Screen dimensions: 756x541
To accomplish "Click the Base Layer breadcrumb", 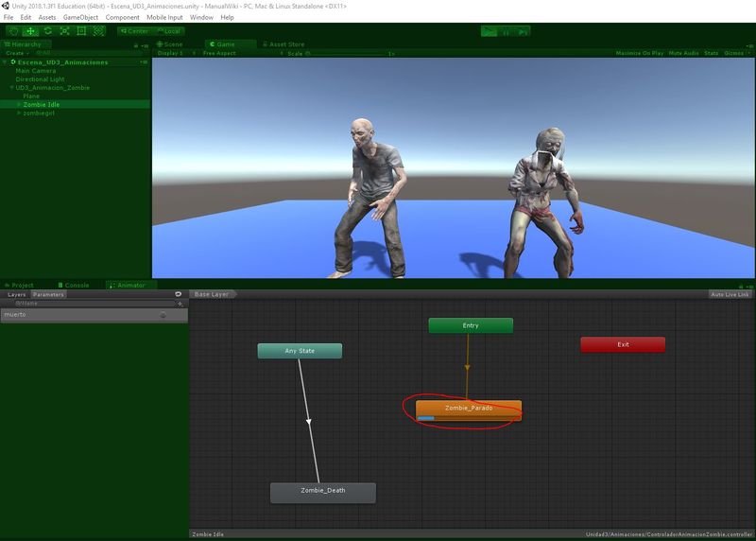I will click(x=212, y=294).
